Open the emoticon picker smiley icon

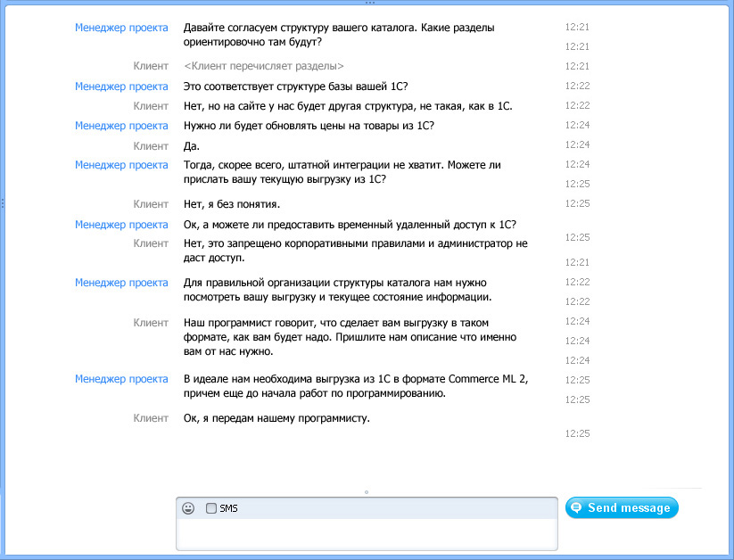click(188, 508)
